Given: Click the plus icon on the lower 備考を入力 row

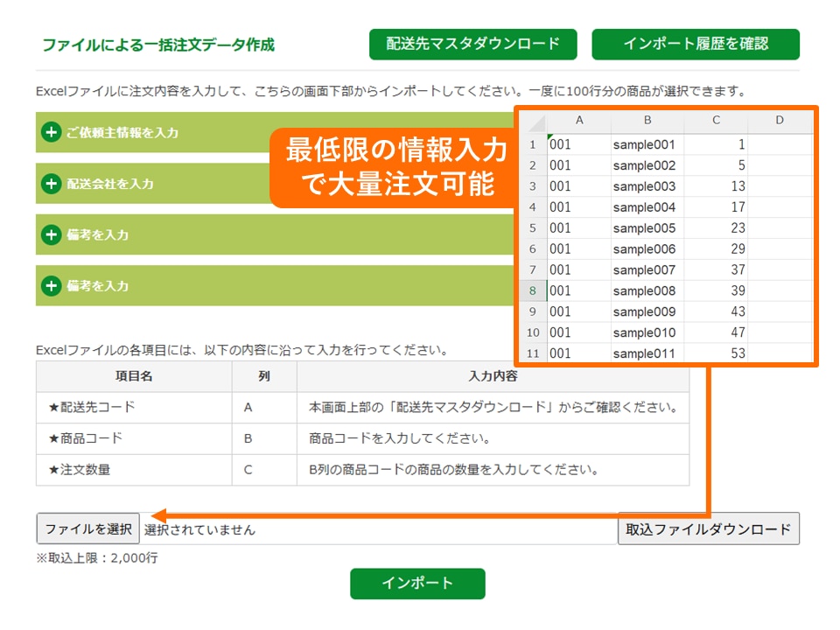Looking at the screenshot, I should 52,286.
